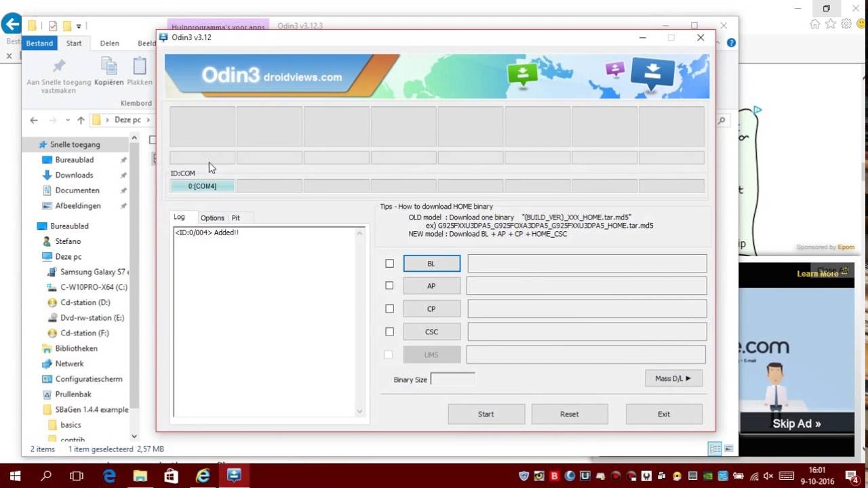Image resolution: width=868 pixels, height=488 pixels.
Task: Click the BL file path field
Action: point(587,264)
